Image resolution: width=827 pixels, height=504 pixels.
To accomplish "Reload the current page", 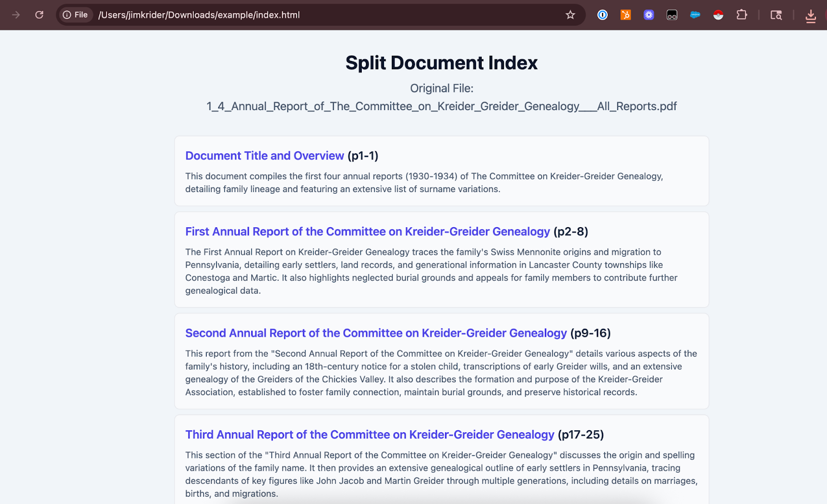I will coord(39,15).
